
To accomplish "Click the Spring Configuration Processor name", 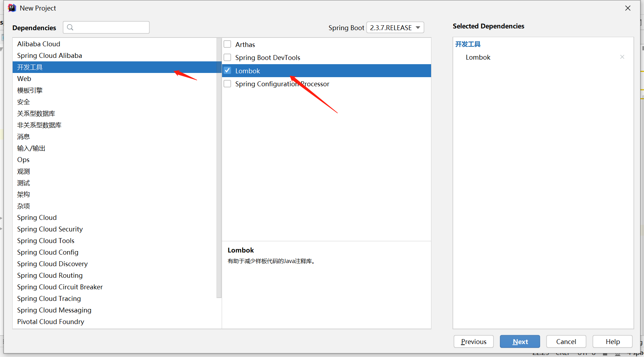I will [282, 84].
